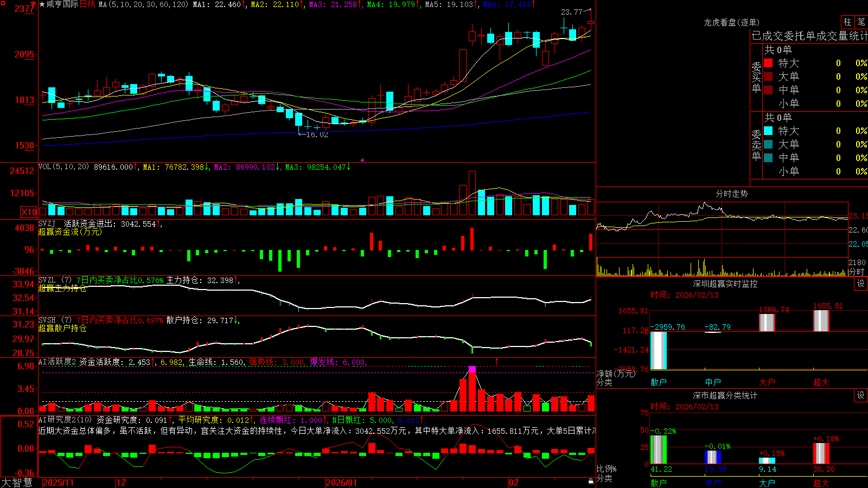Click the red square icon in the top-left corner
Screen dimensions: 868x488
[3, 3]
